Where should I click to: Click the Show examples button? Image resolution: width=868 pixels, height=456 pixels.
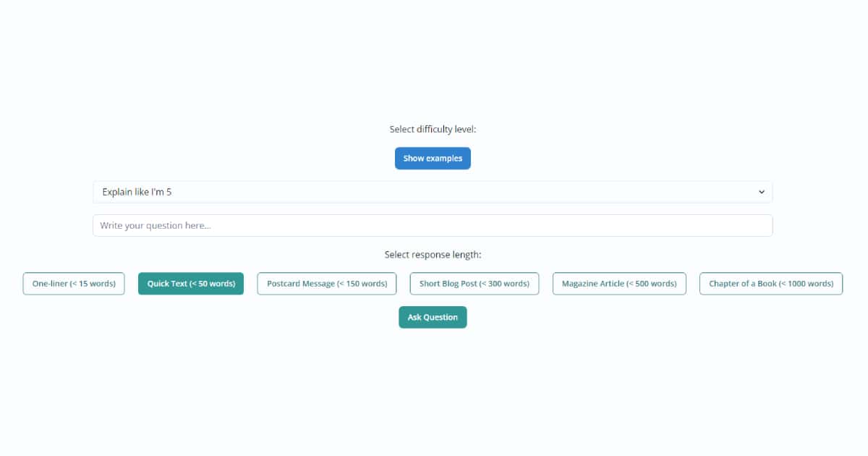pos(433,159)
